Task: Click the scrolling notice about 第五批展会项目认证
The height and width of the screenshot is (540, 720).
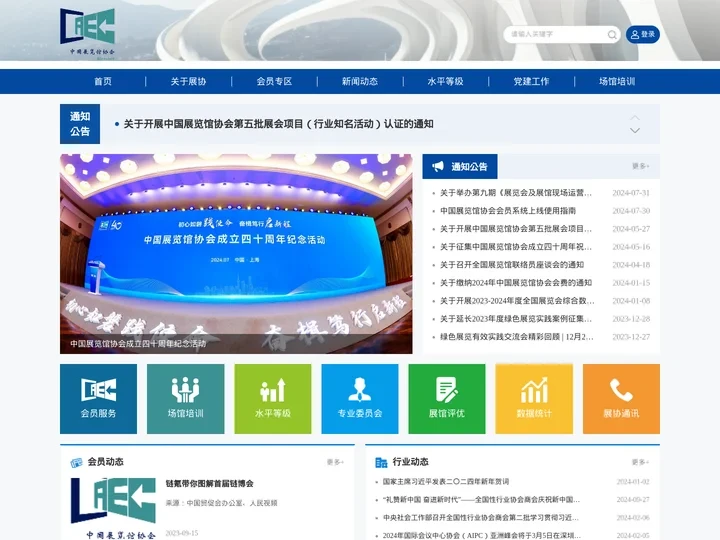Action: 278,124
